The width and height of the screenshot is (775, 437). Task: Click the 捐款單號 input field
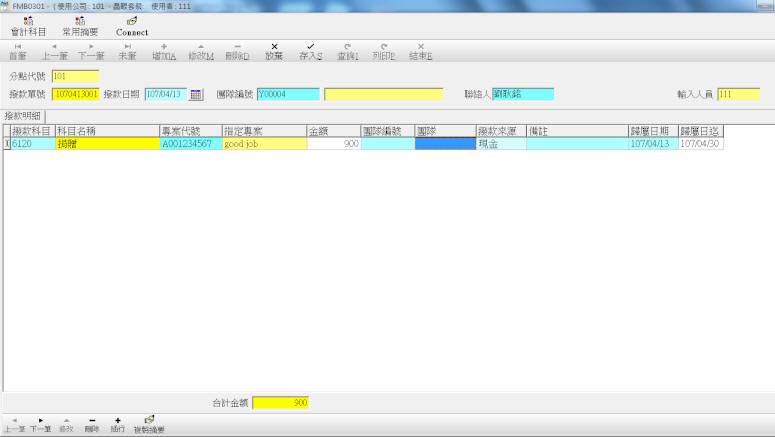click(76, 94)
